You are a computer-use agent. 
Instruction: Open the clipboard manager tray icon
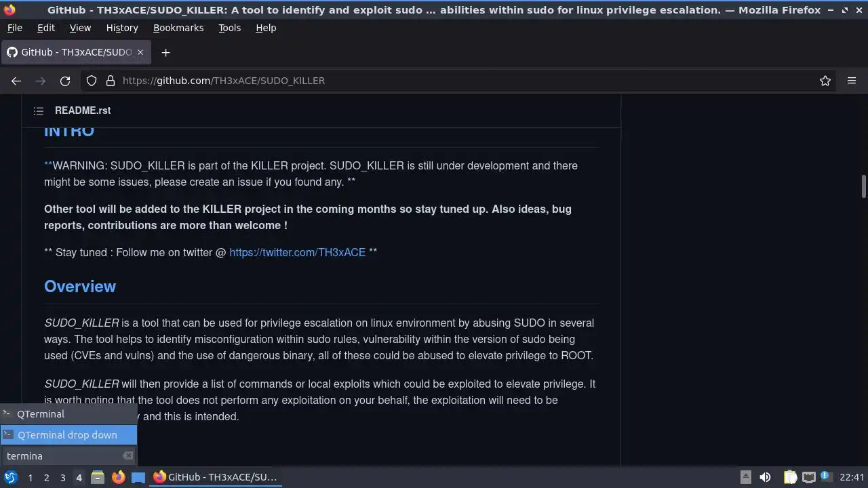(x=790, y=477)
